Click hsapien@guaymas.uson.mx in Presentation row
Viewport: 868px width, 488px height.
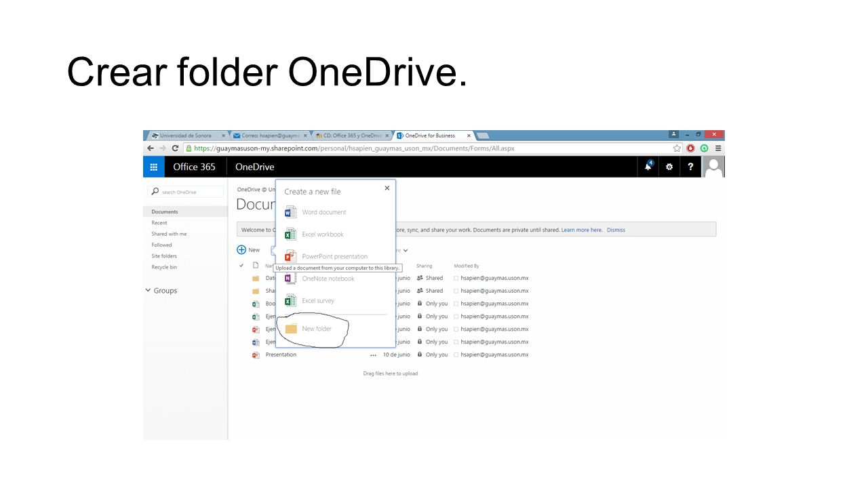coord(494,354)
